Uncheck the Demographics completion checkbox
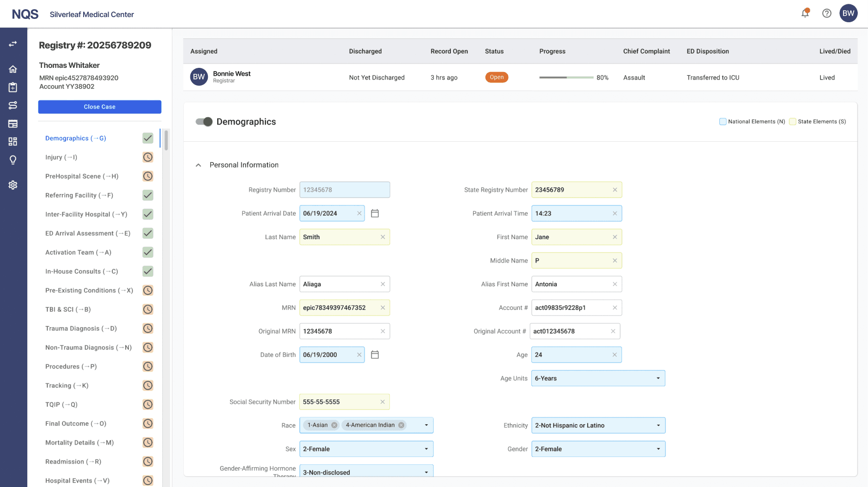 pos(147,138)
